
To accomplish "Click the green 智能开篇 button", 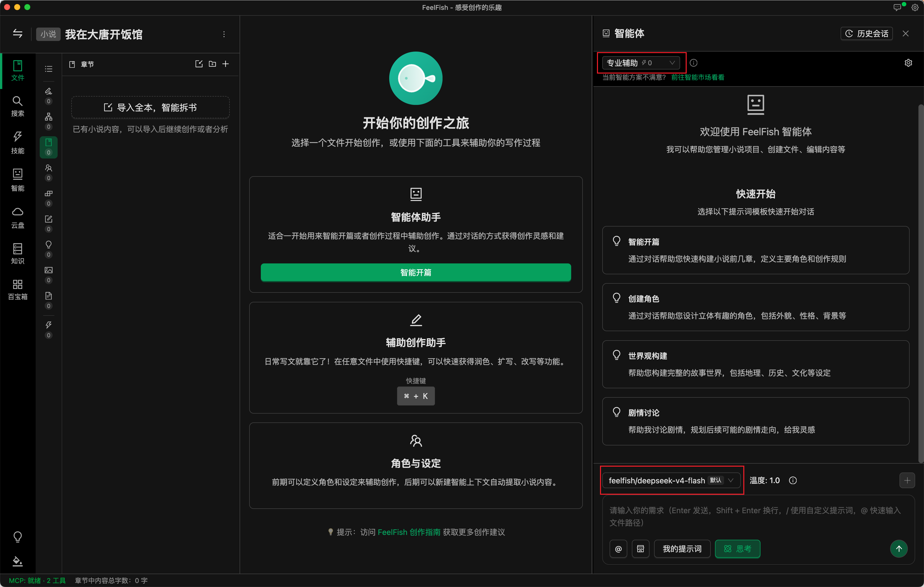I will [x=415, y=273].
